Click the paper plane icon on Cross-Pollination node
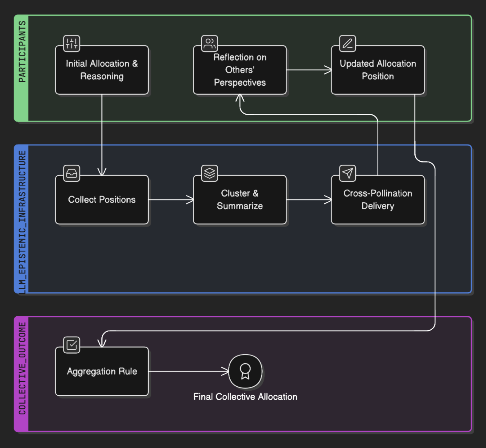This screenshot has width=486, height=448. (348, 173)
